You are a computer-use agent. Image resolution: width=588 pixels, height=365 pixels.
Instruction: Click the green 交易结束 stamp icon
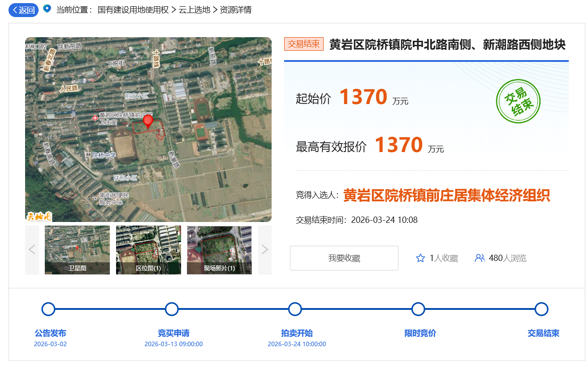518,101
